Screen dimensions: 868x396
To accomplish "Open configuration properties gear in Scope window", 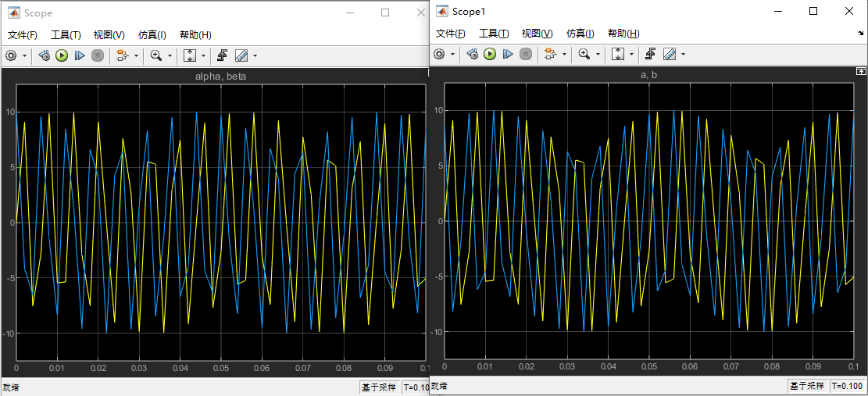I will coord(11,55).
